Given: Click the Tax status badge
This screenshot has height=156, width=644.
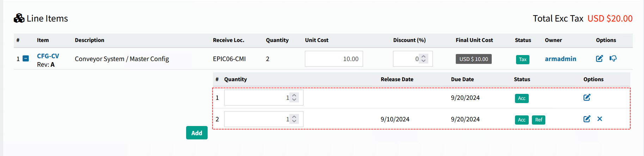Looking at the screenshot, I should (x=522, y=59).
